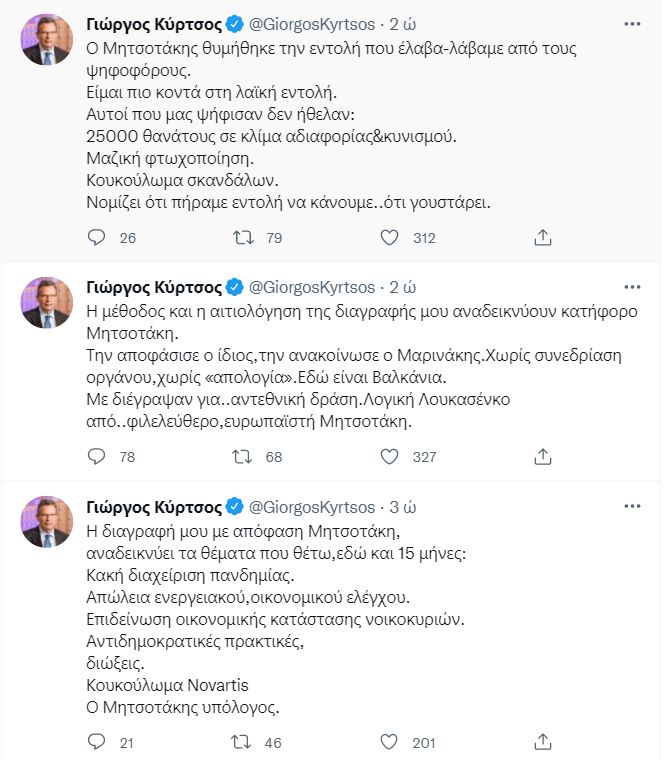Image resolution: width=670 pixels, height=760 pixels.
Task: Click @GiorgosKyrtsos handle on the second tweet
Action: (309, 283)
